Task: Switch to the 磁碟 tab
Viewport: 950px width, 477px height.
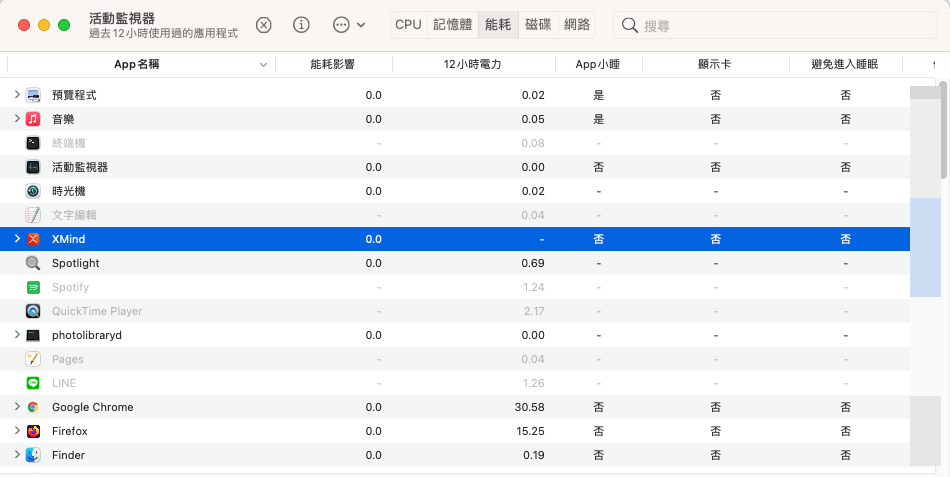Action: (538, 25)
